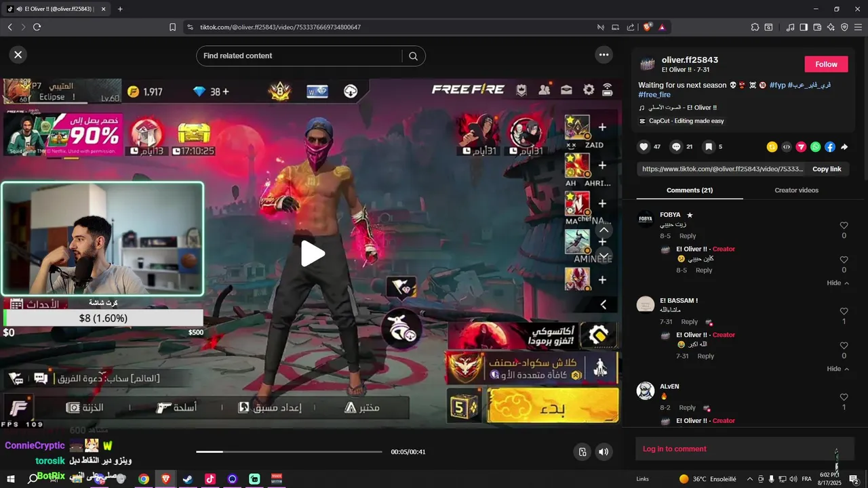Open the three-dot more options menu
868x488 pixels.
[x=604, y=55]
